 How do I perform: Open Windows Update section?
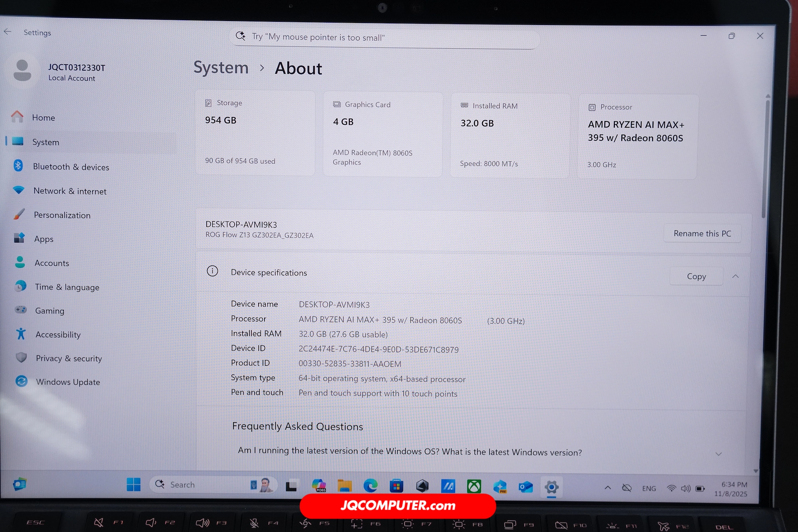pyautogui.click(x=68, y=382)
